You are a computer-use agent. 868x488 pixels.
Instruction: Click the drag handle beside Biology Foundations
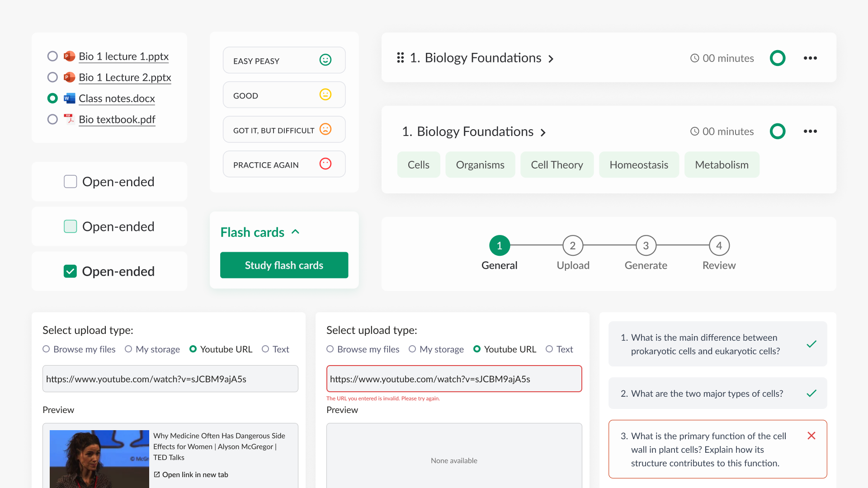400,58
